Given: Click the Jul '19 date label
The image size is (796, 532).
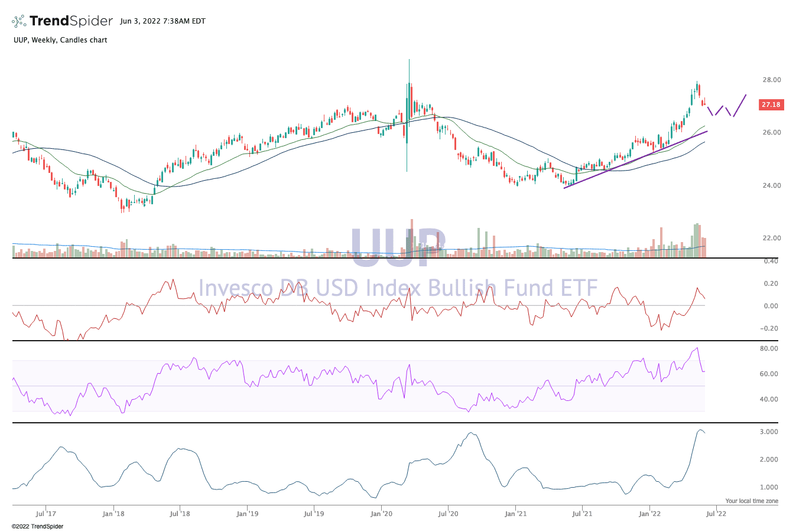Looking at the screenshot, I should coord(314,514).
